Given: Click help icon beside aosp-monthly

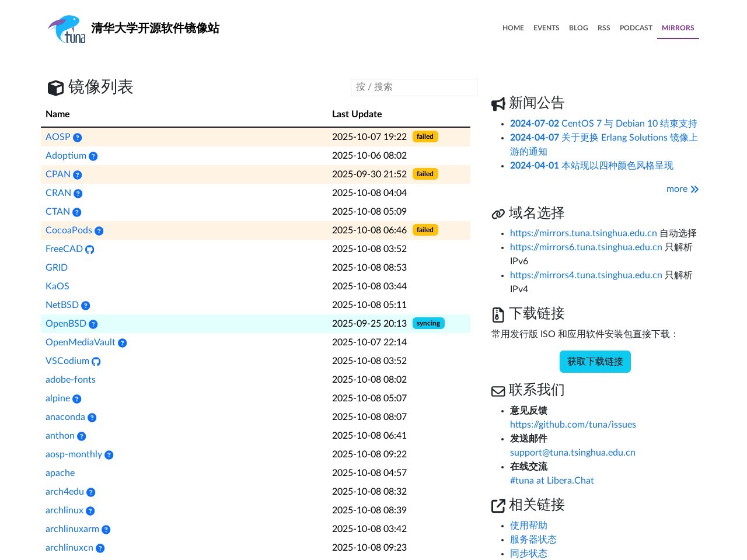Looking at the screenshot, I should click(109, 455).
